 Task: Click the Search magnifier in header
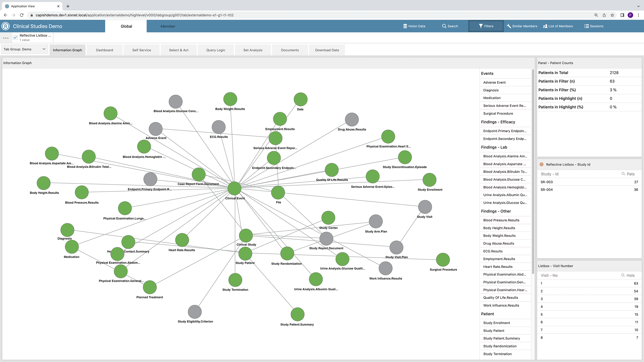[444, 26]
